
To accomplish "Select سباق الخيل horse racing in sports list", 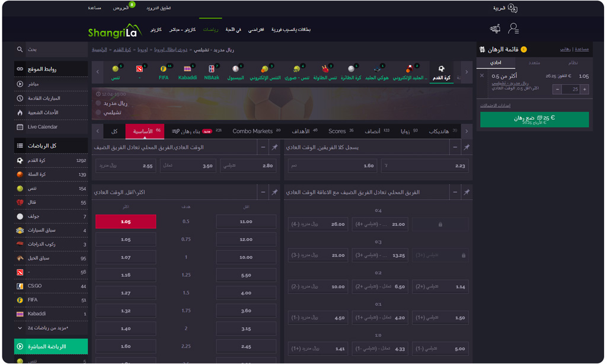I will point(51,258).
